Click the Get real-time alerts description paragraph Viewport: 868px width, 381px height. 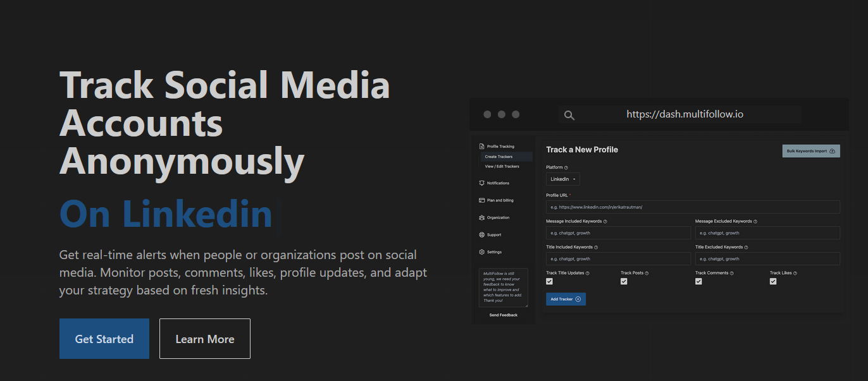pyautogui.click(x=243, y=273)
